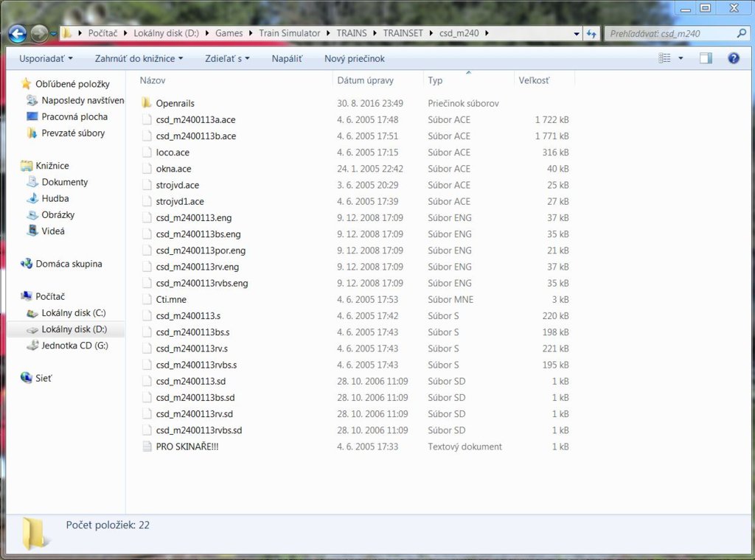
Task: Expand the address bar history dropdown
Action: [576, 34]
